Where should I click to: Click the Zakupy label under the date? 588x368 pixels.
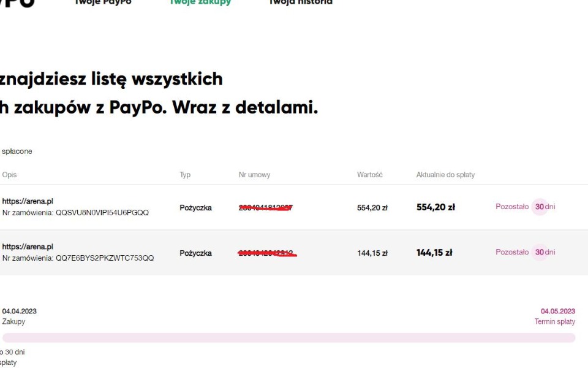point(13,322)
